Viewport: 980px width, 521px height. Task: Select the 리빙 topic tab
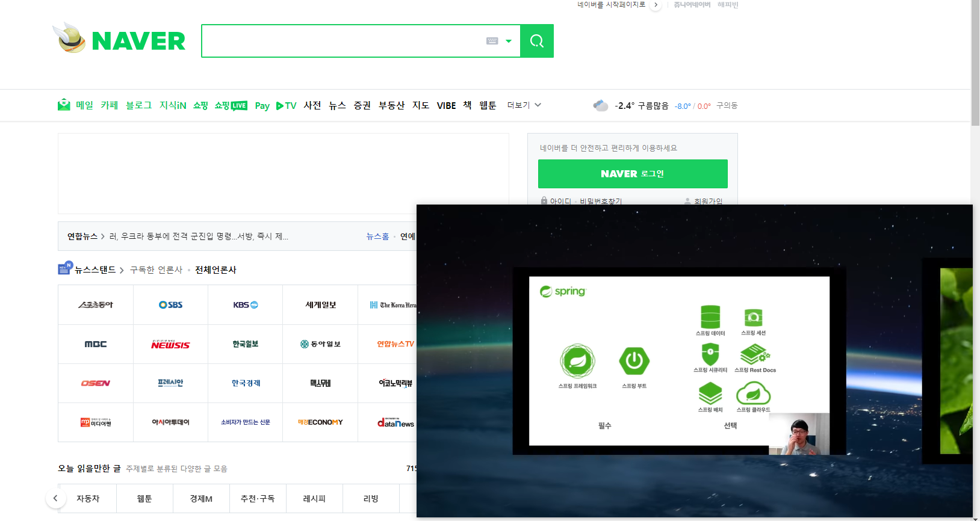pyautogui.click(x=371, y=499)
